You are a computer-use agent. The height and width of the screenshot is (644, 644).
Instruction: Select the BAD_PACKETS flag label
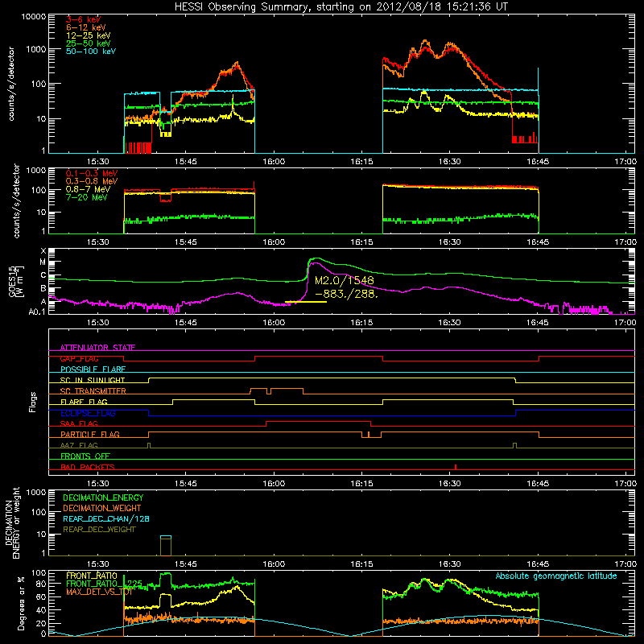pos(88,467)
